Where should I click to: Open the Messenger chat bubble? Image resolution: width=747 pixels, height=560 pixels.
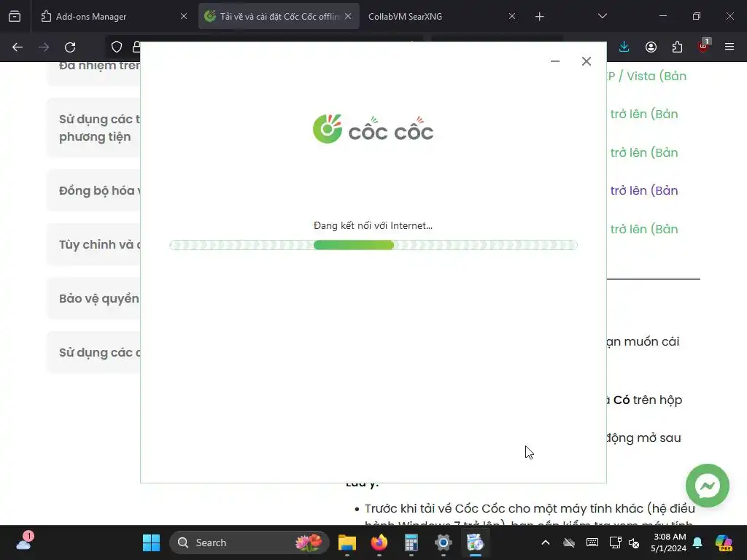708,486
